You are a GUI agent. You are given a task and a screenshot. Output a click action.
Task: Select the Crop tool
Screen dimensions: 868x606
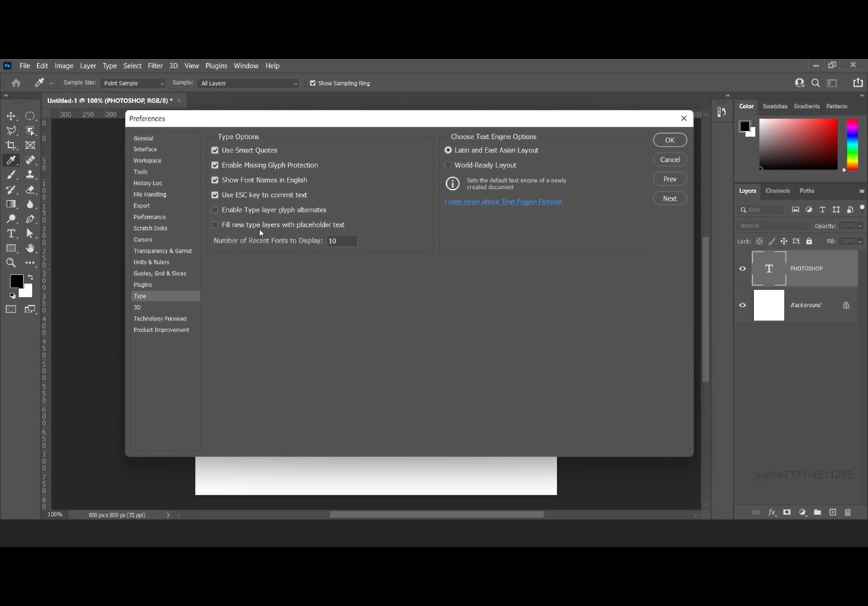coord(12,145)
